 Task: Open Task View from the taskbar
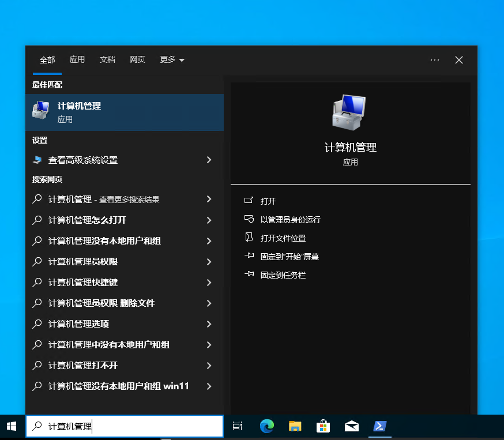click(x=237, y=427)
